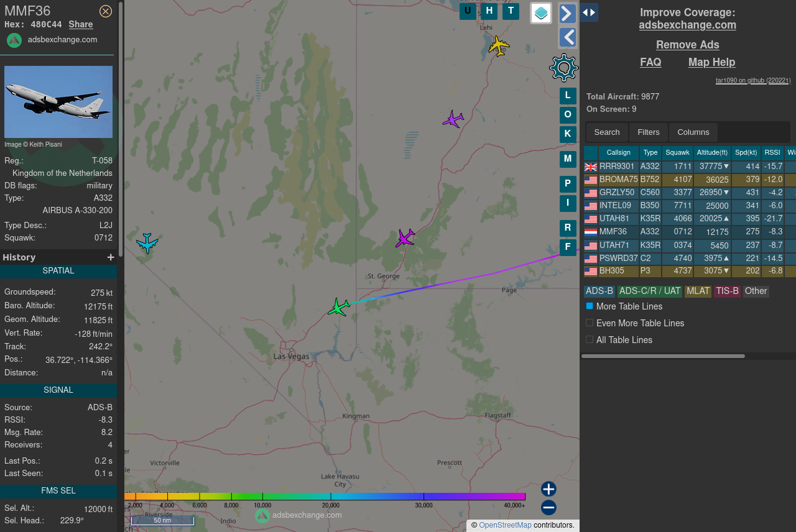Open the Columns tab

[x=693, y=132]
